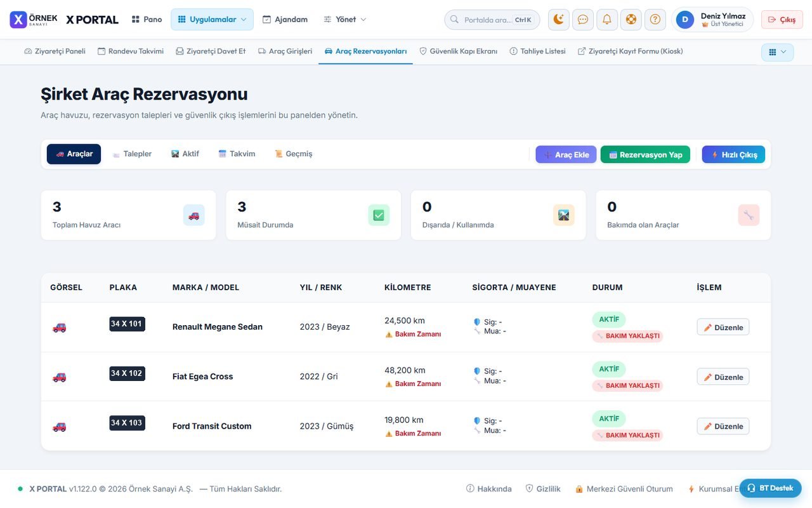812x508 pixels.
Task: Switch to the Geçmiş tab
Action: tap(293, 154)
